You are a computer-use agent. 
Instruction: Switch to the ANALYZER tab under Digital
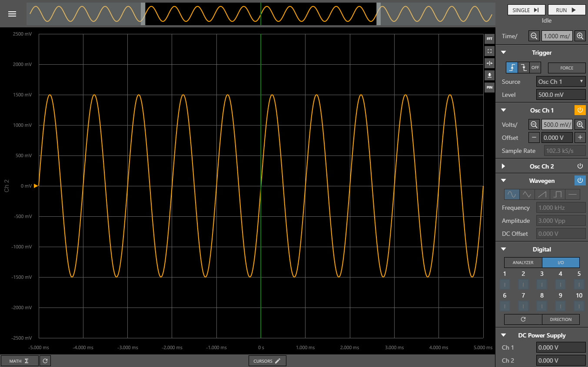pos(523,262)
